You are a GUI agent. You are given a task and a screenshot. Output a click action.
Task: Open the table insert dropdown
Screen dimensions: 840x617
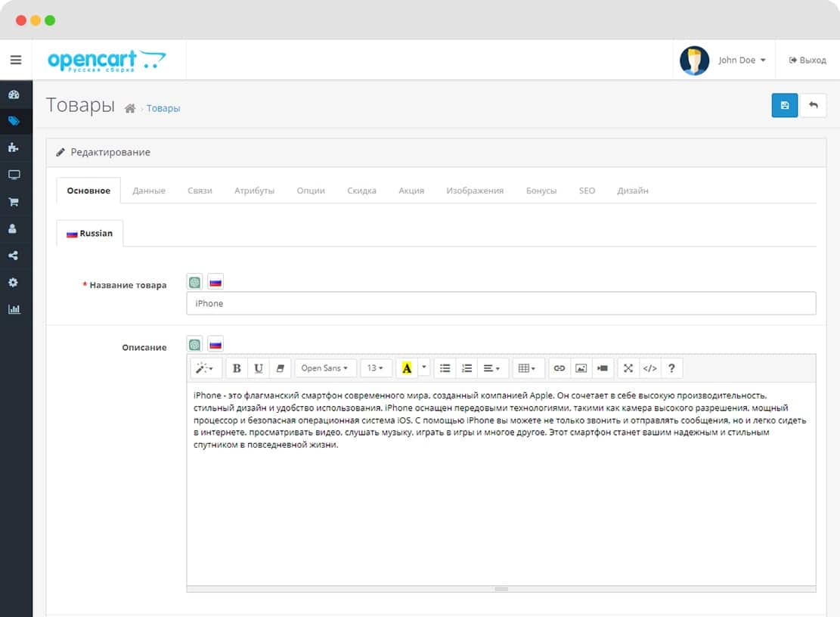[x=527, y=368]
